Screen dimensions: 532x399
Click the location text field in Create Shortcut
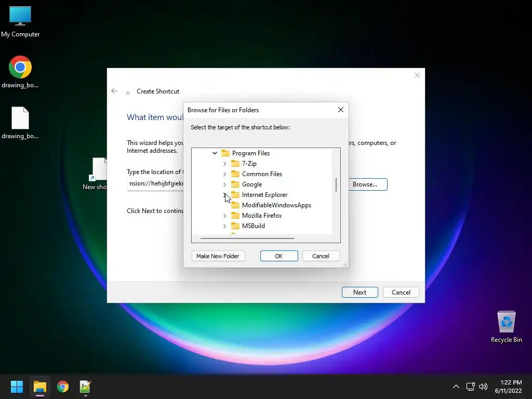coord(155,184)
